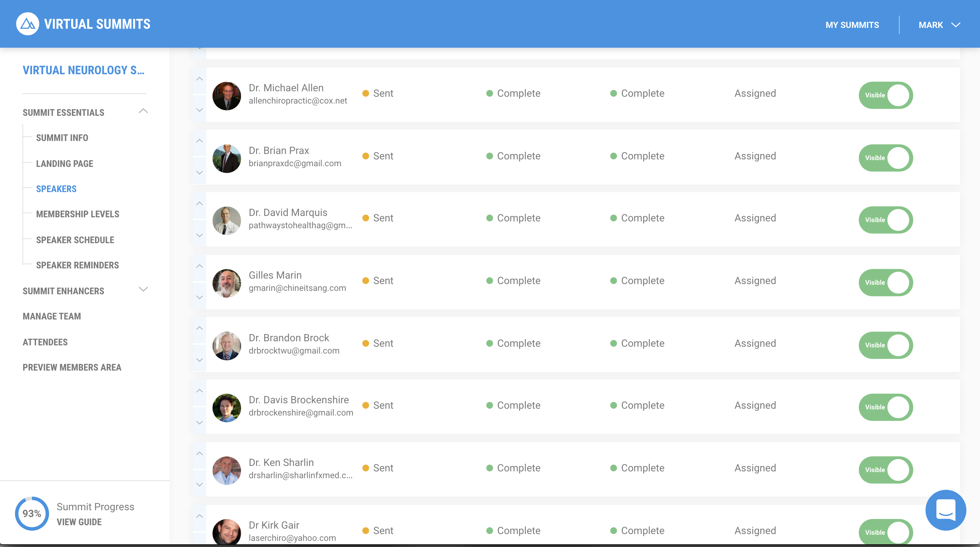Viewport: 980px width, 547px height.
Task: Open the MARK user dropdown
Action: pos(939,25)
